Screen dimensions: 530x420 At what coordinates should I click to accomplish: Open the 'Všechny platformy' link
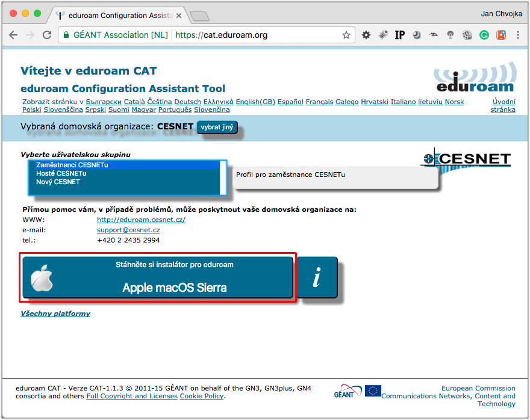click(55, 313)
